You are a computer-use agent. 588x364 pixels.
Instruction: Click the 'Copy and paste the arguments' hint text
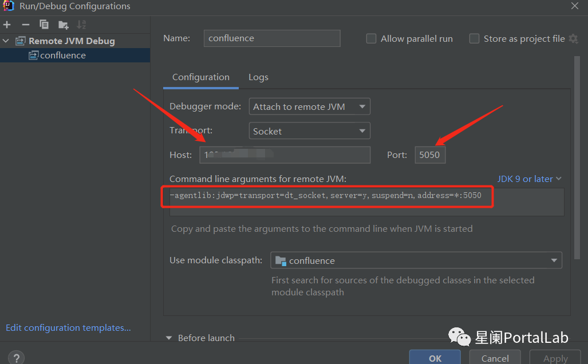pyautogui.click(x=322, y=229)
